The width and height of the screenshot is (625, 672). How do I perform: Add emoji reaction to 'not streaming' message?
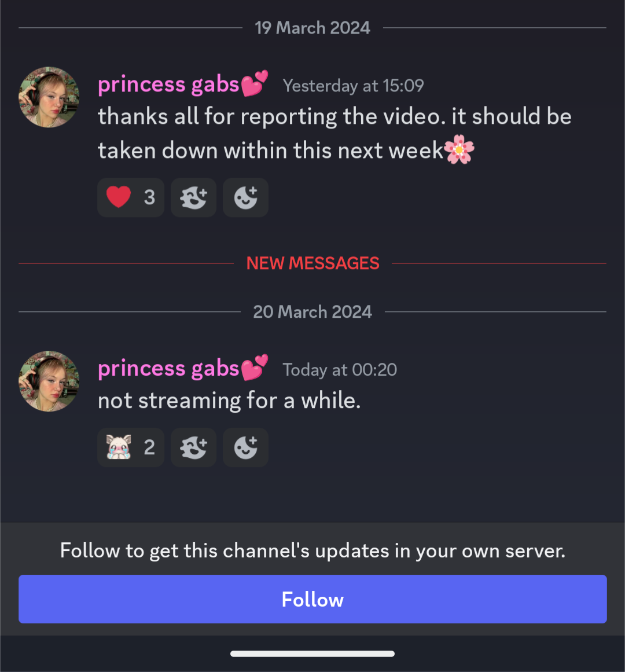click(x=245, y=447)
